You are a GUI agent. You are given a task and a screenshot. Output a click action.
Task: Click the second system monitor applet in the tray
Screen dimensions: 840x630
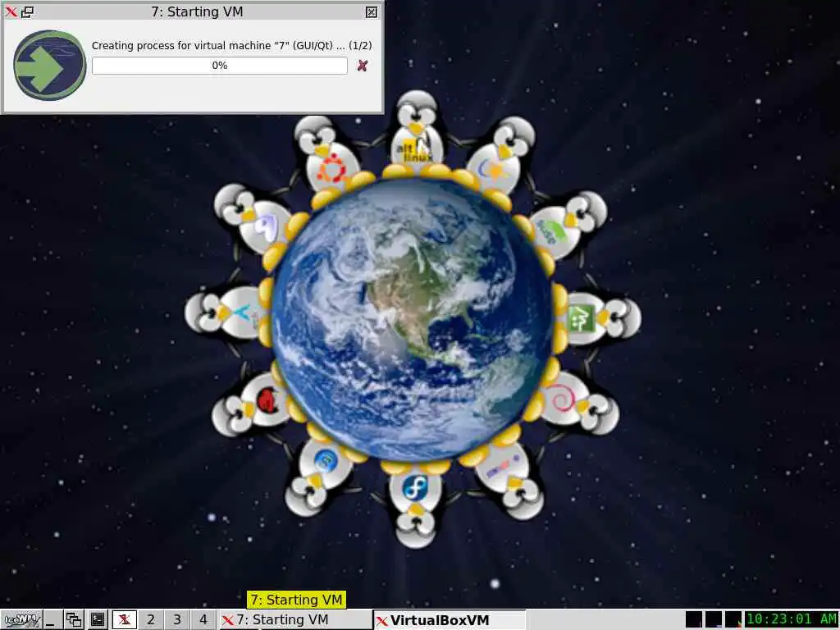(714, 619)
